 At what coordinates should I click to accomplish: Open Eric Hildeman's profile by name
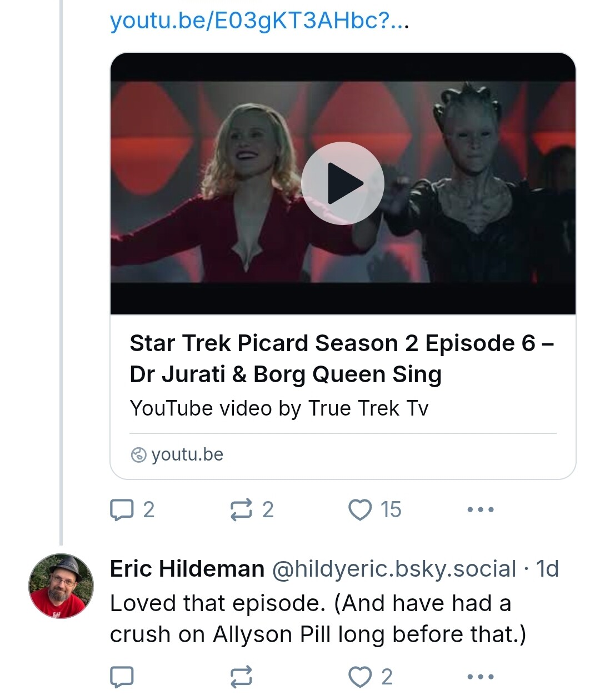pos(187,569)
